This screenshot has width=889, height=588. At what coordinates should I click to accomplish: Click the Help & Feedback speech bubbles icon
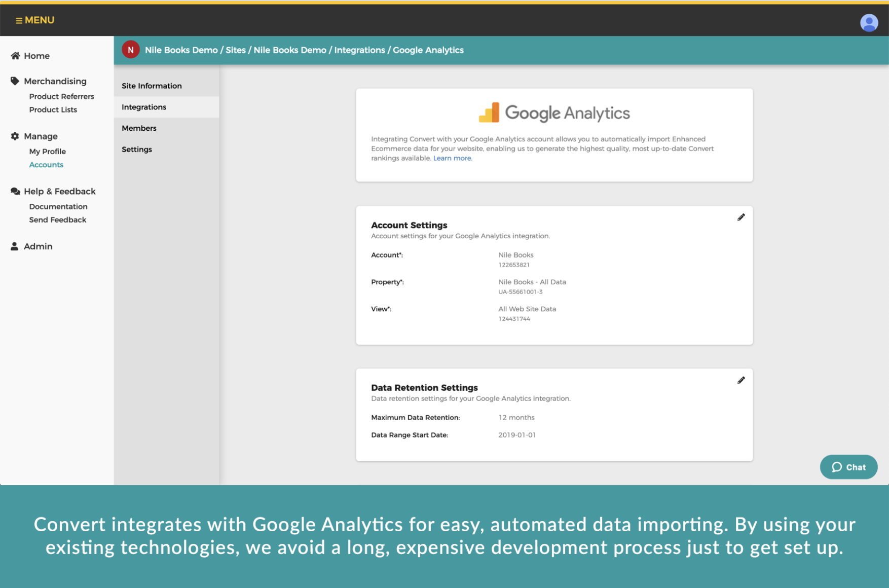tap(15, 191)
